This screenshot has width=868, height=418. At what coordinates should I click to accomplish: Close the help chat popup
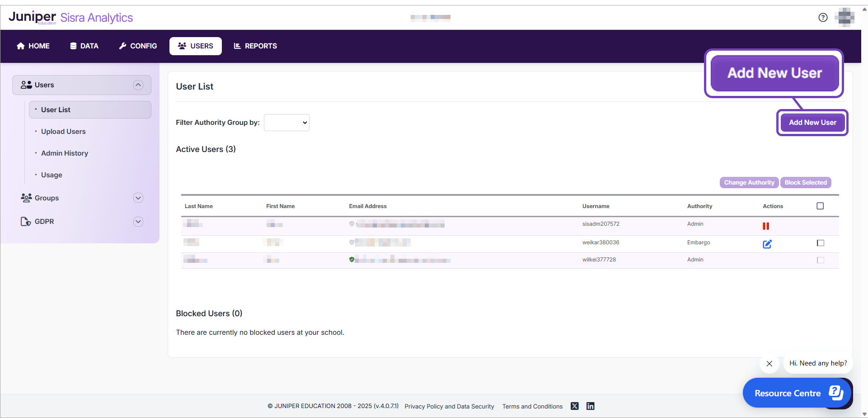pos(769,364)
